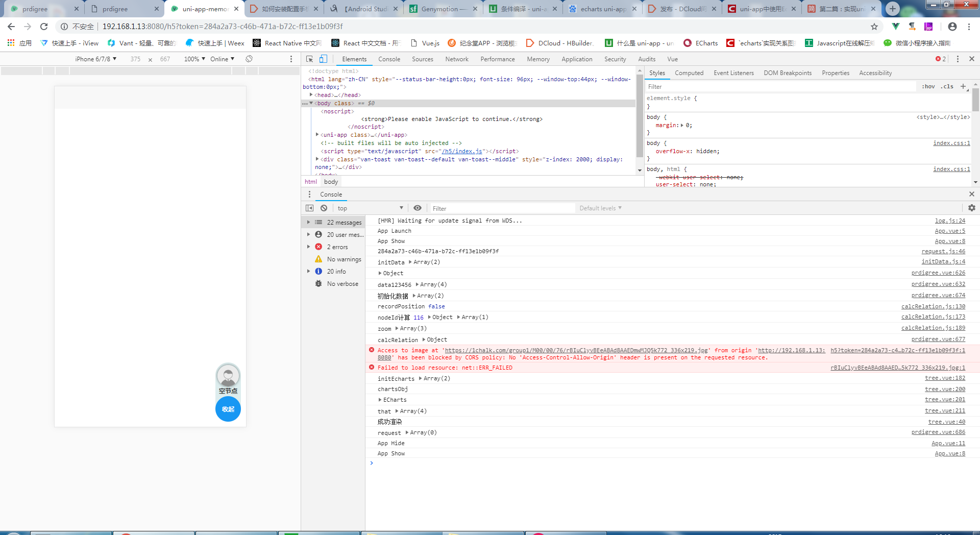This screenshot has height=535, width=980.
Task: Expand the 22 messages group
Action: pyautogui.click(x=308, y=223)
